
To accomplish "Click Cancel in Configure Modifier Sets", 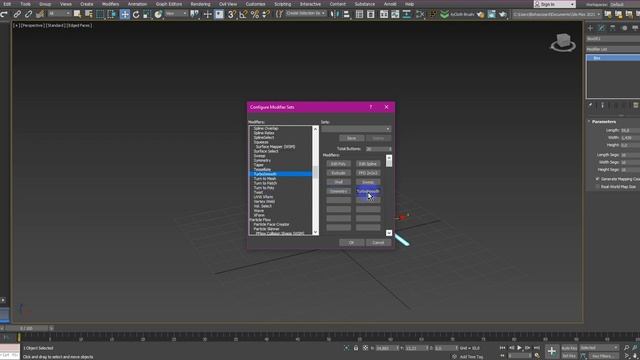I will click(x=378, y=243).
